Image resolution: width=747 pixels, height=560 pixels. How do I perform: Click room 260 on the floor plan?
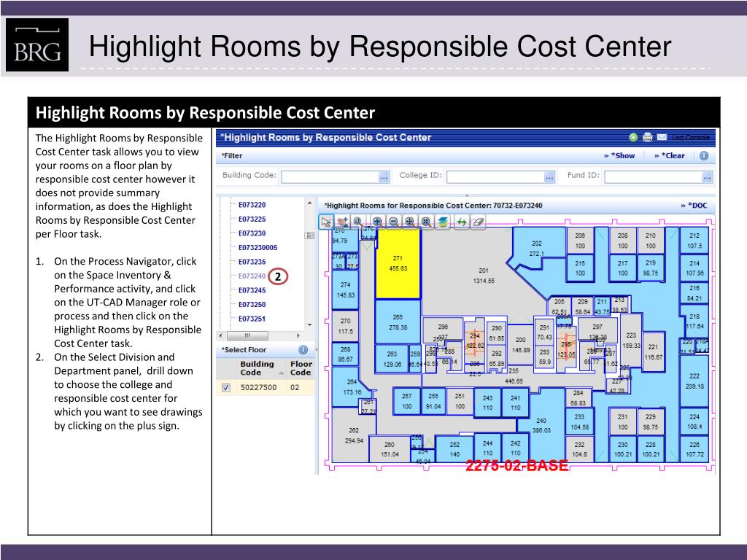tap(390, 449)
